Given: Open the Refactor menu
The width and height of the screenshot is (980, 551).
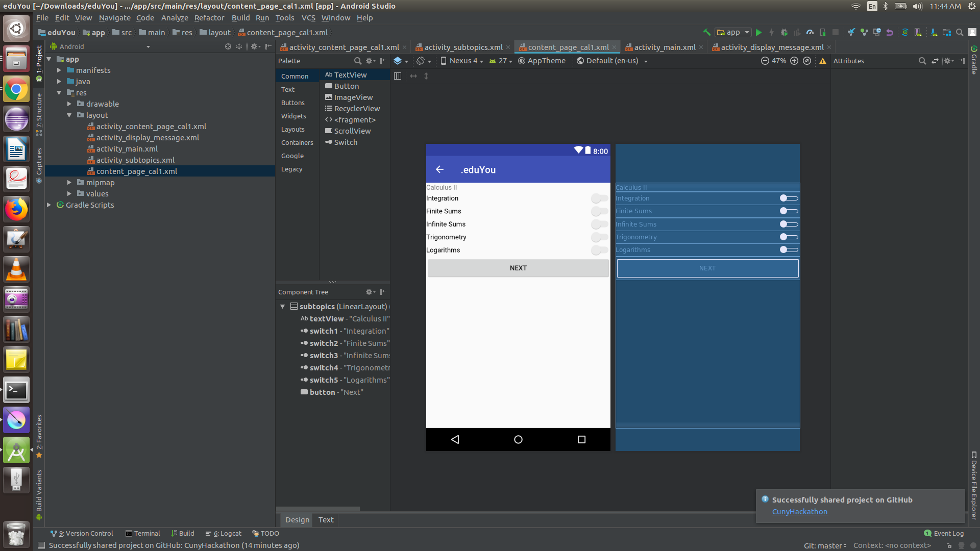Looking at the screenshot, I should click(x=209, y=18).
